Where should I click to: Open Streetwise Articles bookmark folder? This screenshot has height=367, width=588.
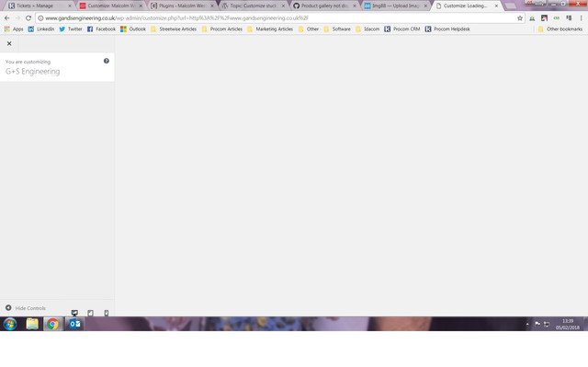pyautogui.click(x=174, y=29)
